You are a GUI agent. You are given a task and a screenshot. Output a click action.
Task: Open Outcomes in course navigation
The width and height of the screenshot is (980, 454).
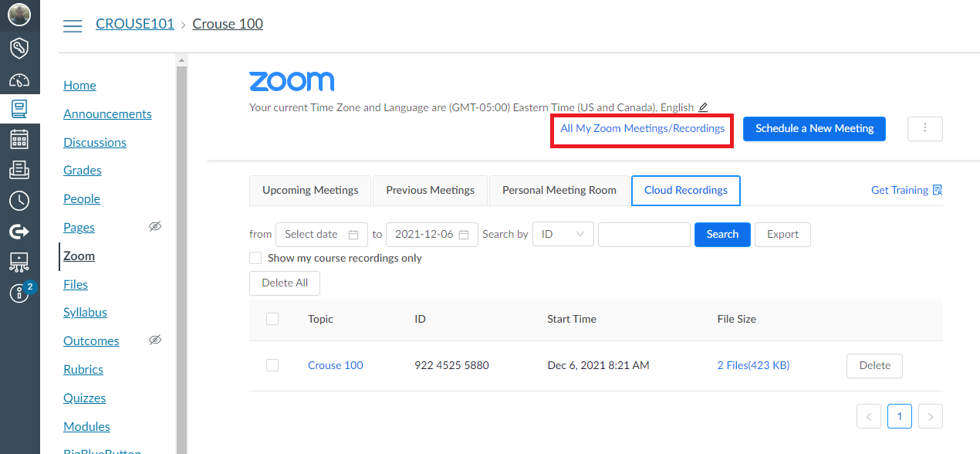coord(91,340)
